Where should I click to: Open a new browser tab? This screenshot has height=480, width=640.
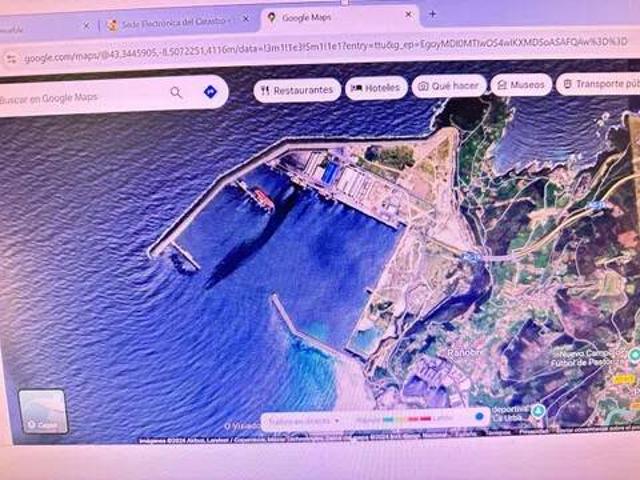click(432, 15)
